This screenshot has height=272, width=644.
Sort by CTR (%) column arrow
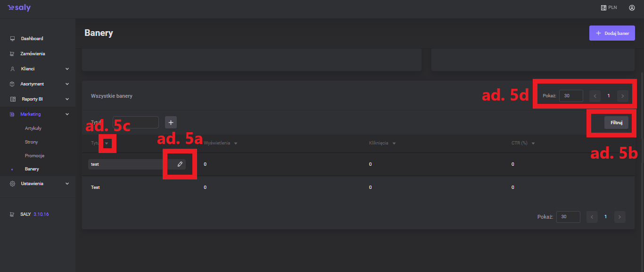point(533,143)
